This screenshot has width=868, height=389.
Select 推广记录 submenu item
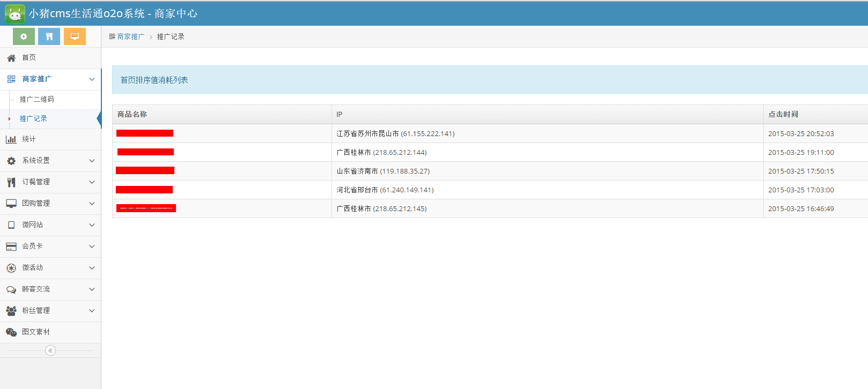pos(33,119)
